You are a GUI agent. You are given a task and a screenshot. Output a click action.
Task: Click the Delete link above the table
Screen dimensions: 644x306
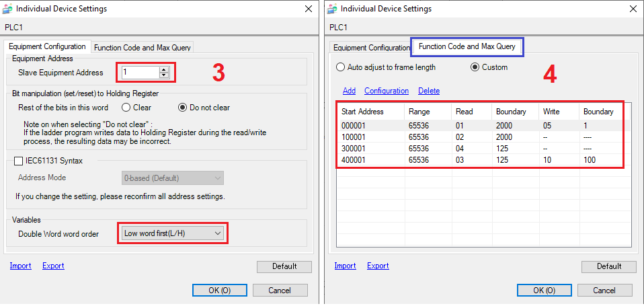(429, 91)
